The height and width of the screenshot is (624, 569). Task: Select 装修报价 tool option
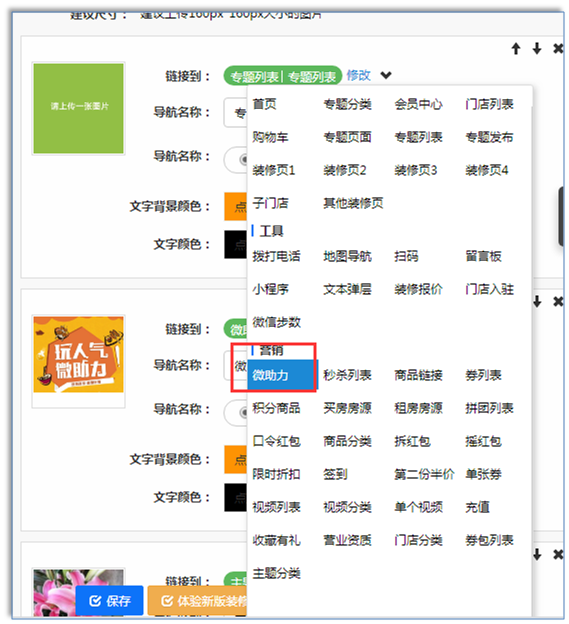point(418,289)
